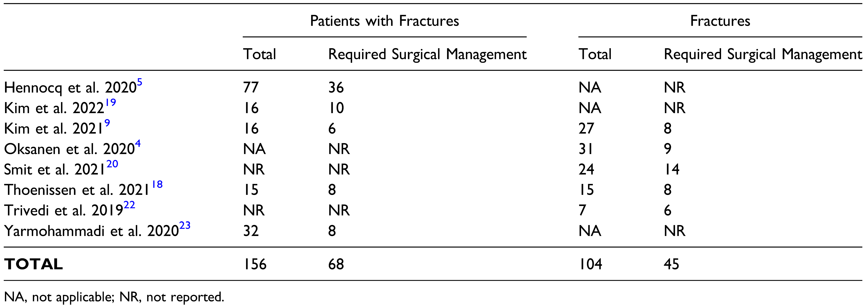The height and width of the screenshot is (307, 868).
Task: Click Hennocq patients total value 77
Action: [251, 88]
